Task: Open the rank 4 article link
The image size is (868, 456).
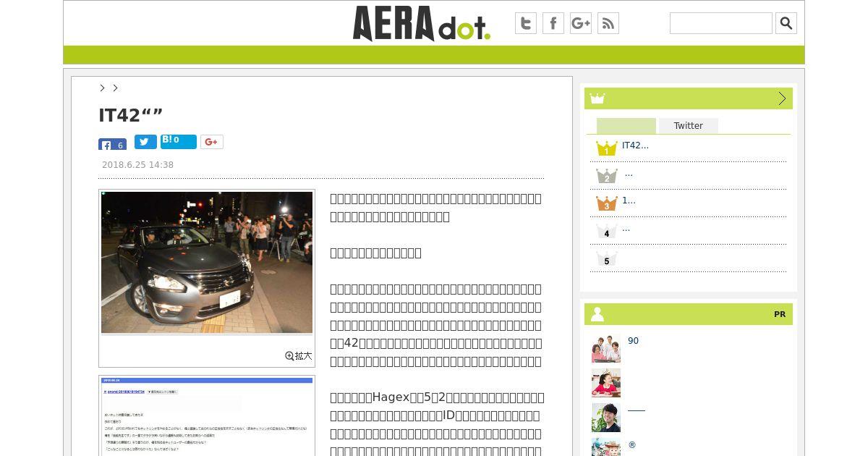Action: (626, 229)
